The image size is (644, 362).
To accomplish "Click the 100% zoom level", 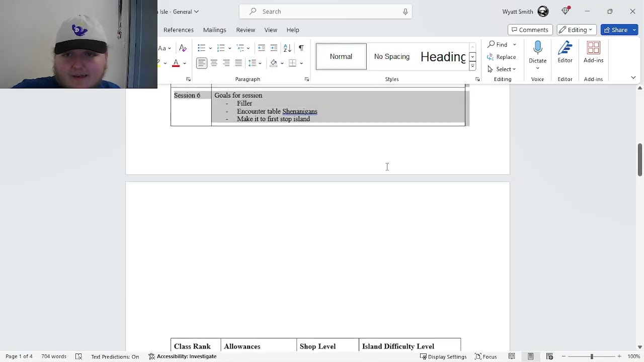I will [633, 356].
